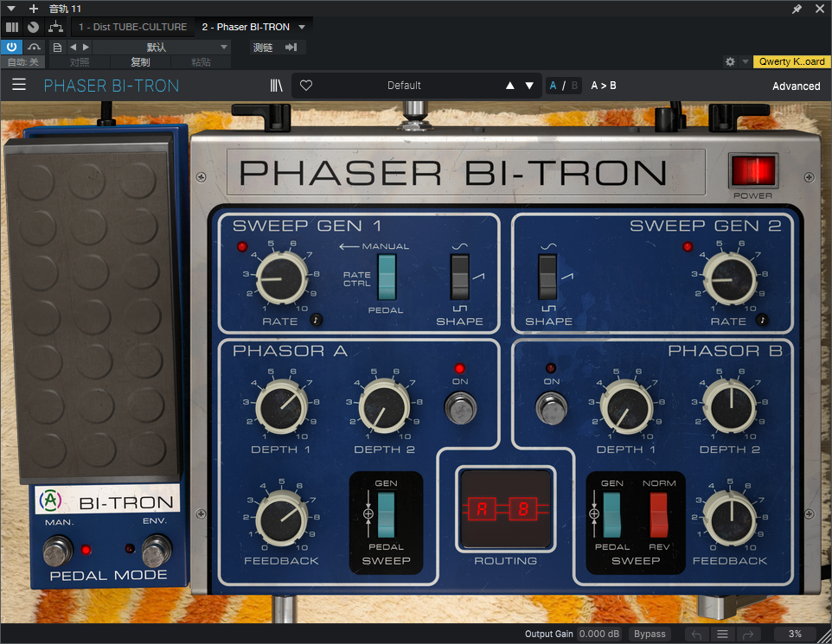Toggle the red POWER switch

(753, 171)
